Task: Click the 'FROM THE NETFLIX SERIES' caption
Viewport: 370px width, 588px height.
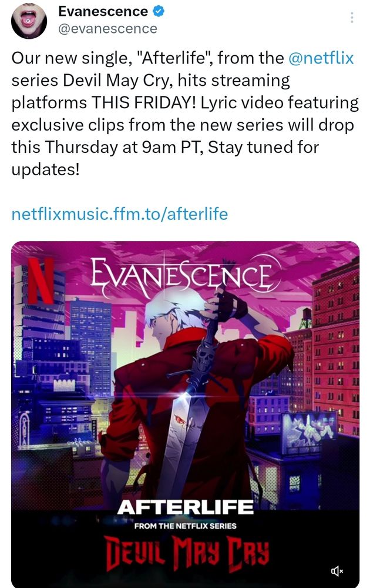Action: pyautogui.click(x=185, y=526)
